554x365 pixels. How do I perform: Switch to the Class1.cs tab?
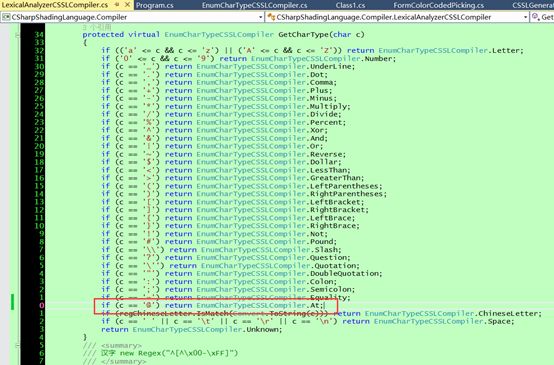click(x=350, y=5)
